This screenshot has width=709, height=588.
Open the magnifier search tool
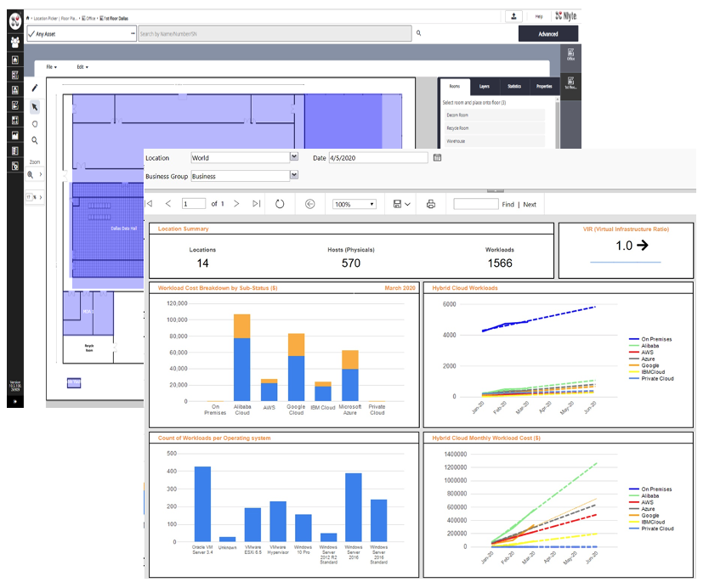coord(35,139)
